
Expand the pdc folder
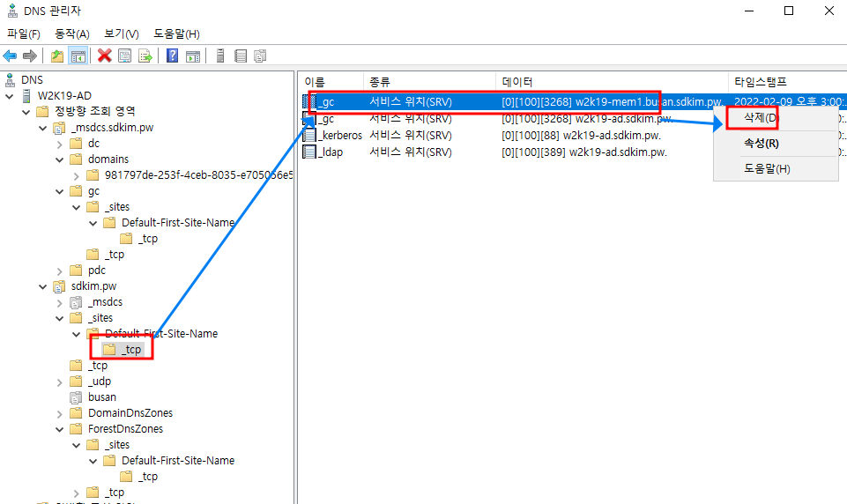[59, 271]
